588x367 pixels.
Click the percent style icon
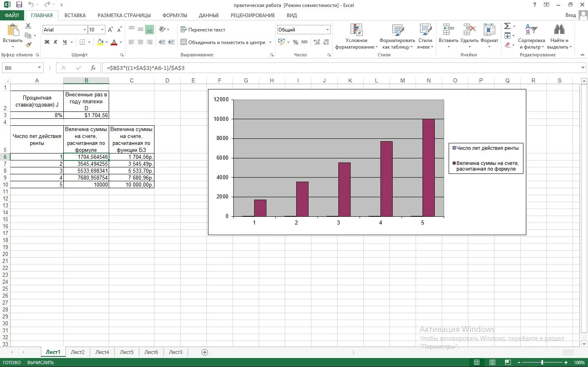tap(295, 42)
